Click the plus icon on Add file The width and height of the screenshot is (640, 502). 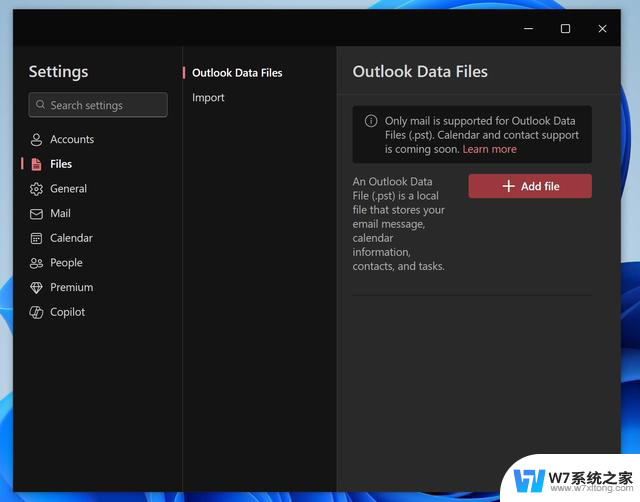pos(509,186)
